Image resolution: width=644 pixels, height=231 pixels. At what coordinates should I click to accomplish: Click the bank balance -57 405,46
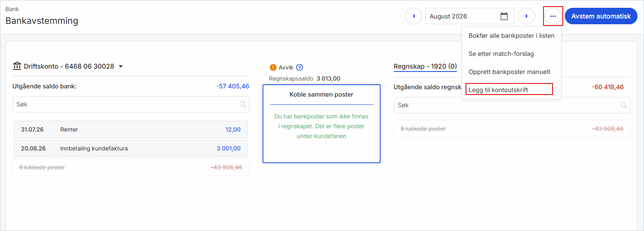click(233, 86)
